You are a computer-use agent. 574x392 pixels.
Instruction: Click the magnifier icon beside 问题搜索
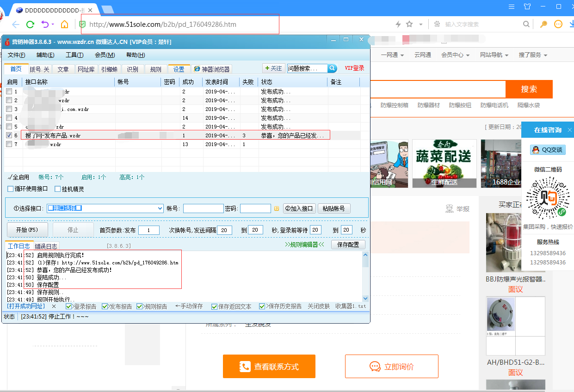coord(332,68)
